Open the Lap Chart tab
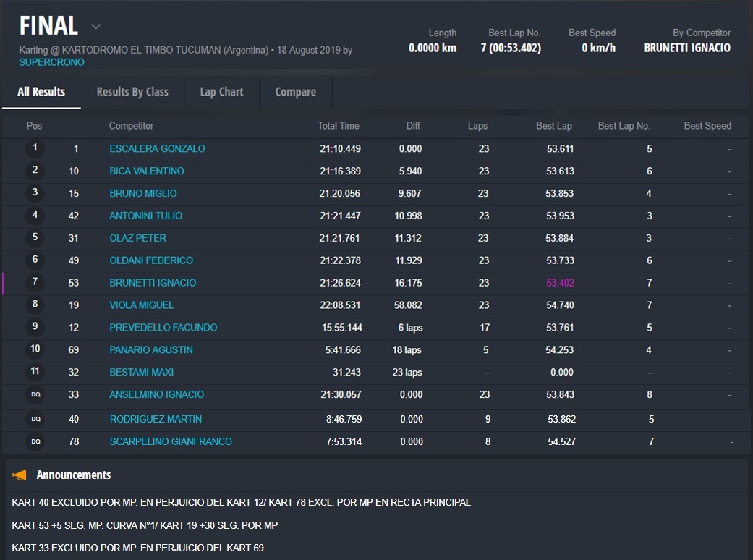Screen dimensions: 753x560 coord(221,92)
